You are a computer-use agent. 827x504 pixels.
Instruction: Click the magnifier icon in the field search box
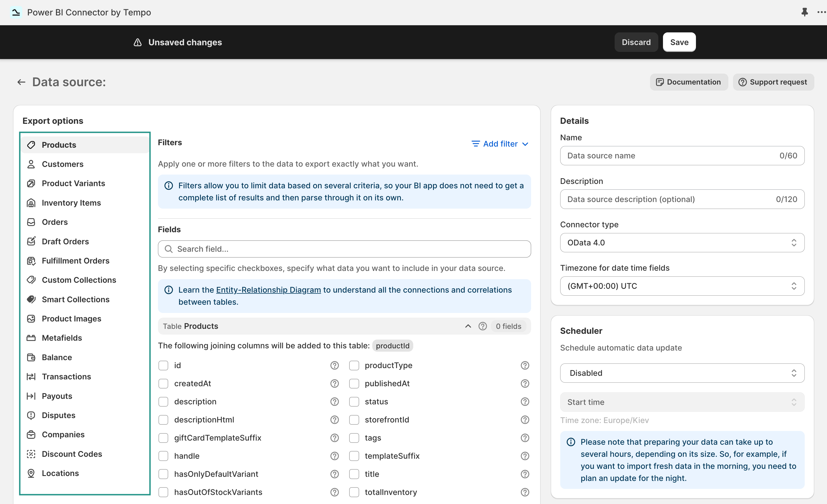tap(169, 249)
